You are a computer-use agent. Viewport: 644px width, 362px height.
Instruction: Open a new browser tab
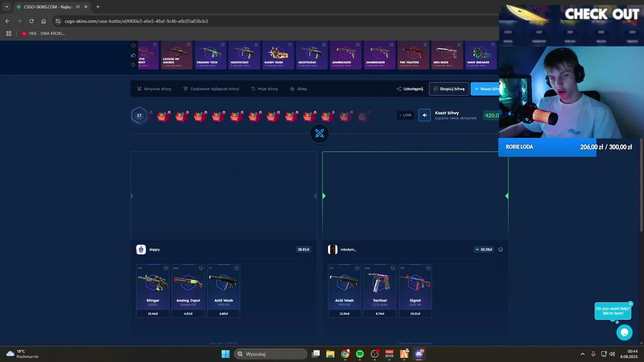[x=98, y=7]
